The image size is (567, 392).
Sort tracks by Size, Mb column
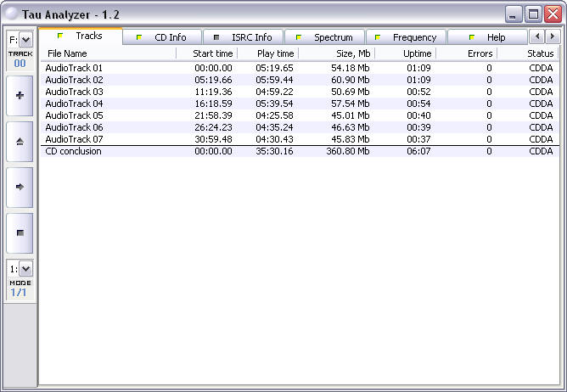(x=336, y=53)
